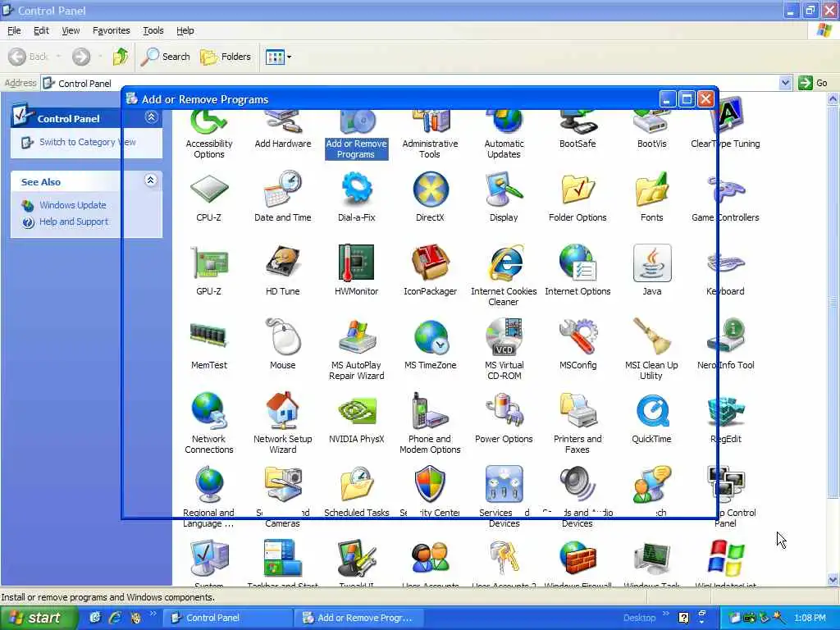This screenshot has width=840, height=630.
Task: Open the Power Options icon
Action: point(504,411)
